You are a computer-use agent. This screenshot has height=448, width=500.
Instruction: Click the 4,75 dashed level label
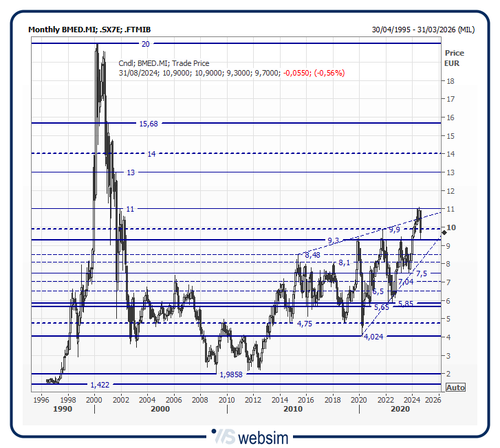coord(305,323)
